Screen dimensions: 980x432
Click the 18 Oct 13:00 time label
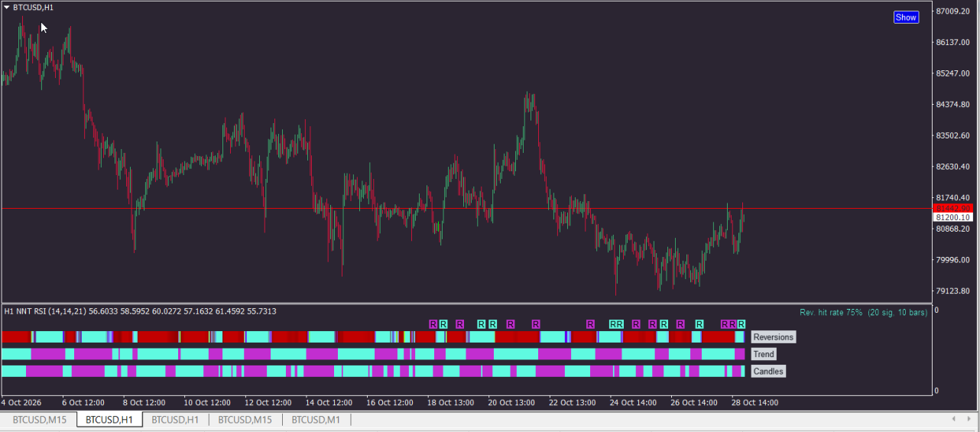click(450, 402)
